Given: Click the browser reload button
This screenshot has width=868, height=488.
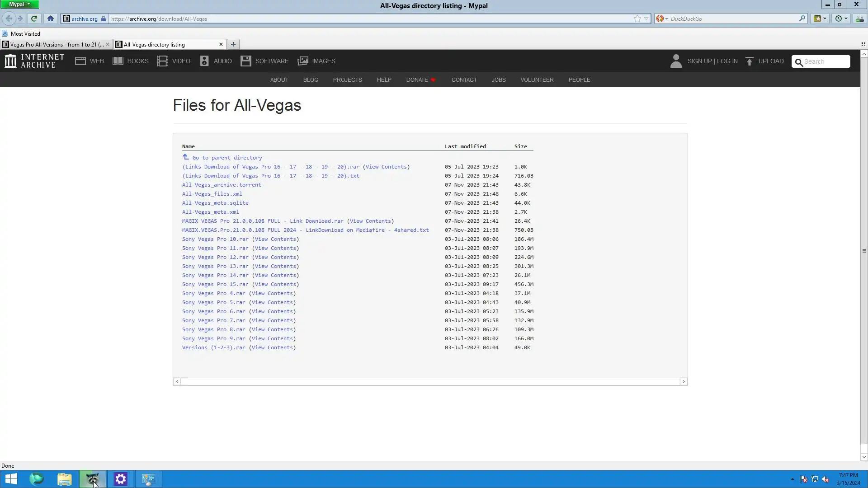Looking at the screenshot, I should click(x=34, y=19).
